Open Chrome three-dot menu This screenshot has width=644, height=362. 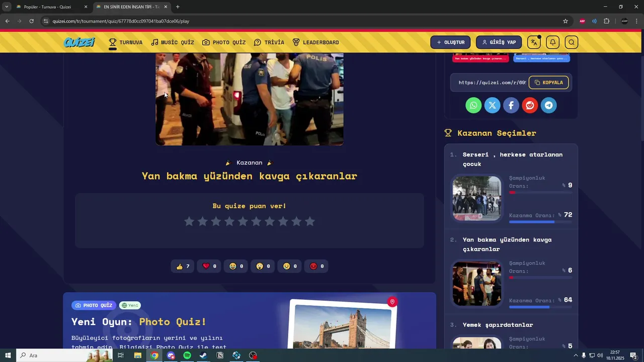637,21
